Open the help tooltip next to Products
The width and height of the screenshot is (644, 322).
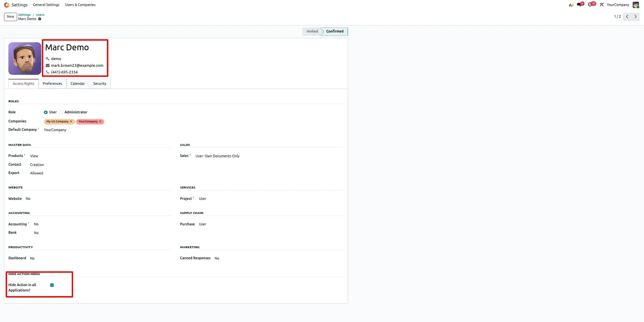point(25,155)
